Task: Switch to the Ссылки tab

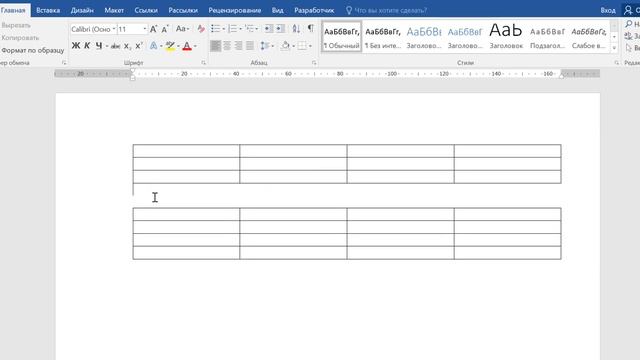Action: 146,10
